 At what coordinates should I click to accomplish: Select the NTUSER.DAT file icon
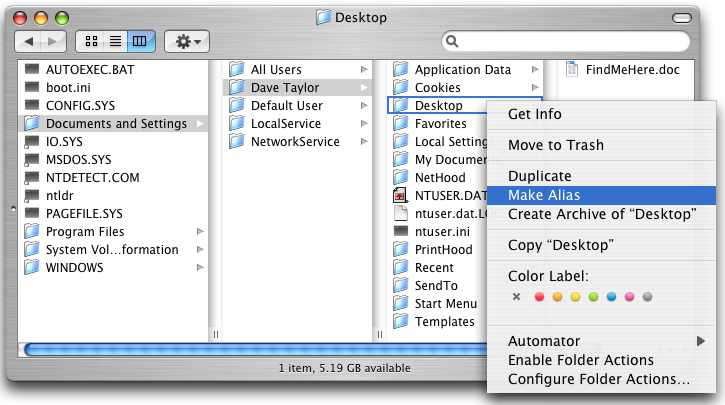click(400, 196)
